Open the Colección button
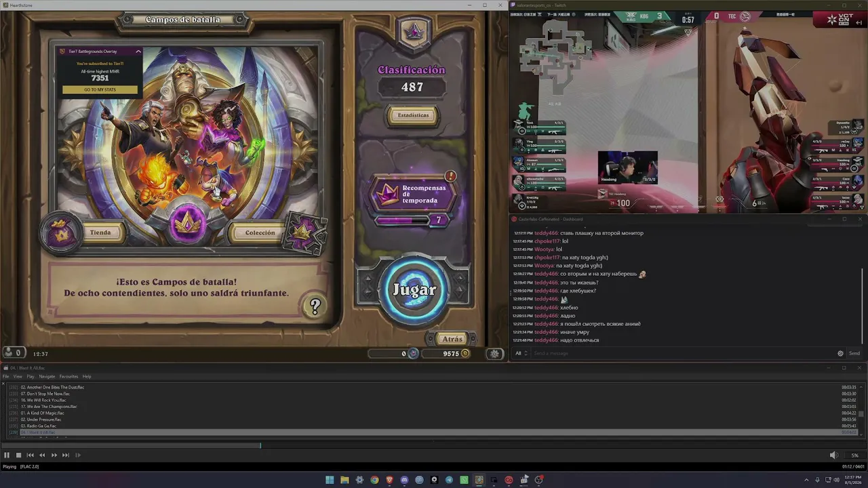 [x=260, y=232]
